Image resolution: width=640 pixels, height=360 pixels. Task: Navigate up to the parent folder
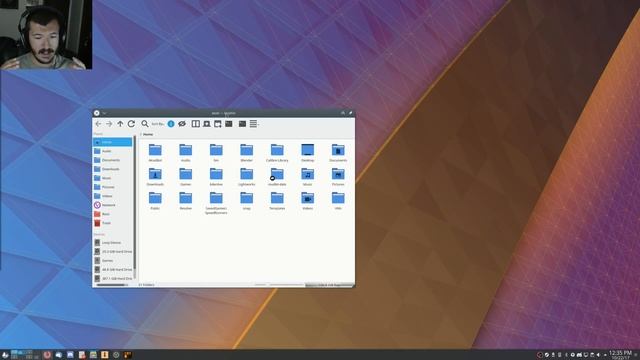click(x=120, y=124)
